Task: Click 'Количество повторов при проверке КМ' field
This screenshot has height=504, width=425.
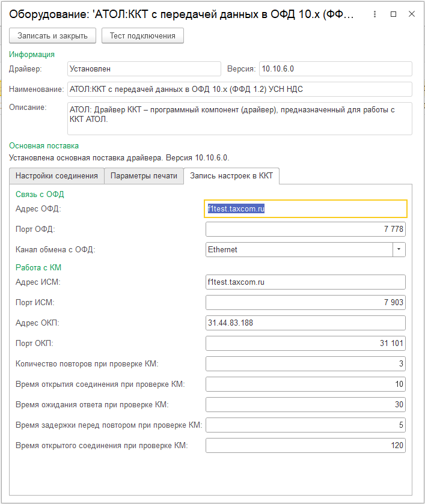Action: pos(305,364)
